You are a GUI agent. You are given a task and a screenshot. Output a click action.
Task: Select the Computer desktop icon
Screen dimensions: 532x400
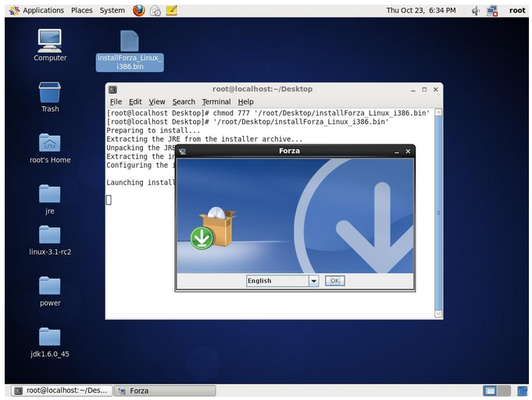[x=50, y=45]
